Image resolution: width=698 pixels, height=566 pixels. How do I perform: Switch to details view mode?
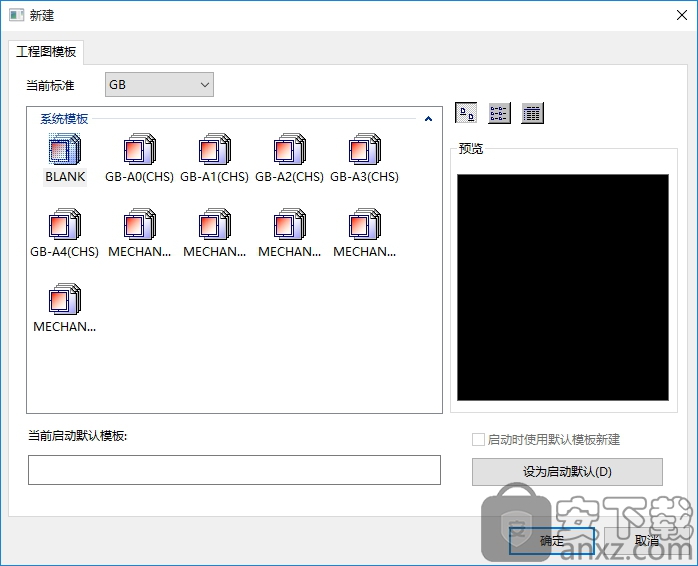(x=532, y=113)
